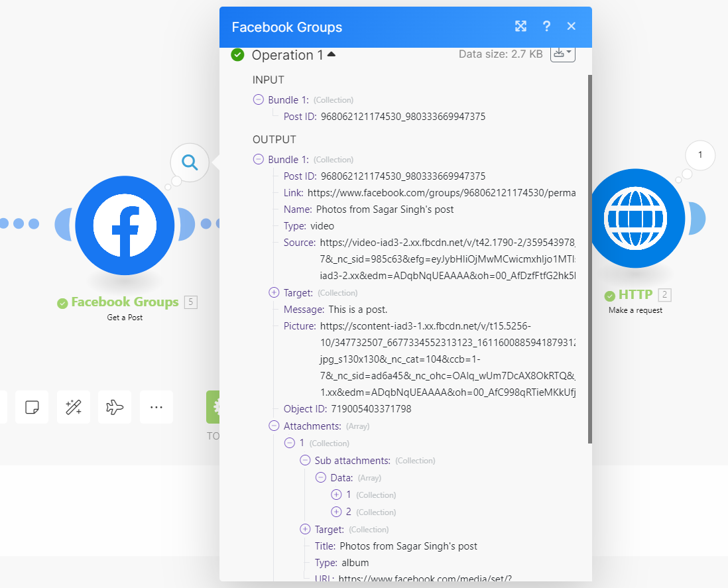This screenshot has width=728, height=588.
Task: Click the HTTP globe module icon
Action: 637,218
